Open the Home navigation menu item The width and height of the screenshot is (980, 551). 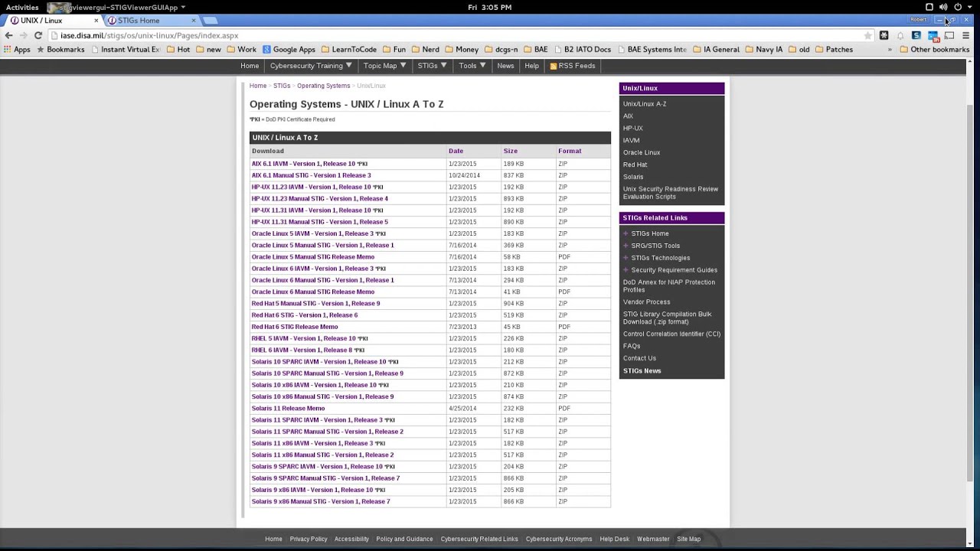[250, 66]
